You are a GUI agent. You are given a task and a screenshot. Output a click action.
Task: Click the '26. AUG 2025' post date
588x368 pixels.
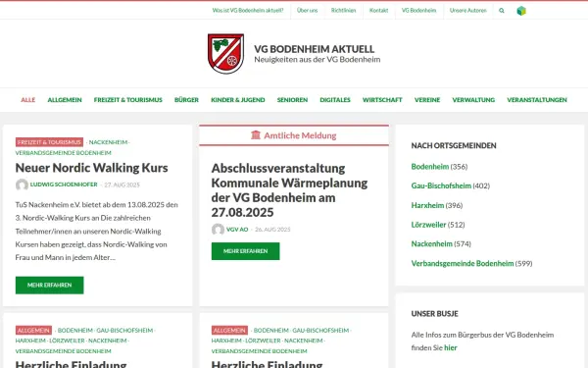(272, 230)
